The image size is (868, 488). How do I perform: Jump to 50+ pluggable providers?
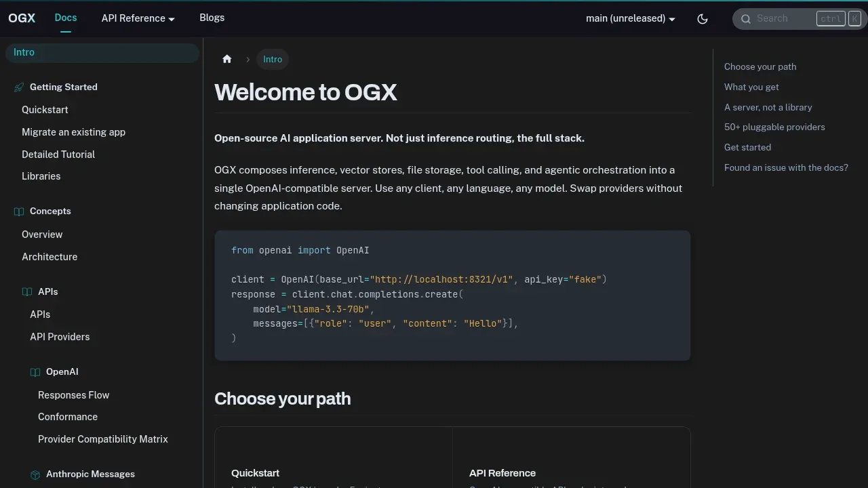tap(774, 127)
